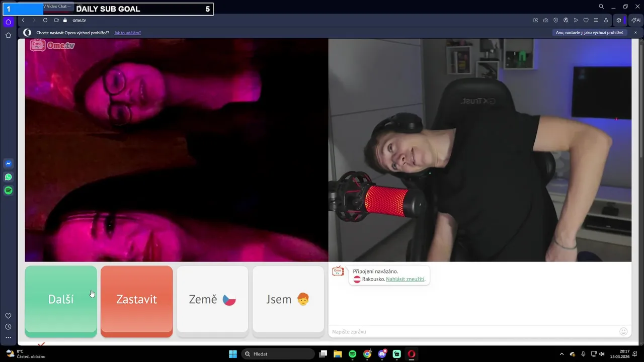Open history clock in Opera sidebar
The width and height of the screenshot is (644, 362).
click(x=8, y=327)
